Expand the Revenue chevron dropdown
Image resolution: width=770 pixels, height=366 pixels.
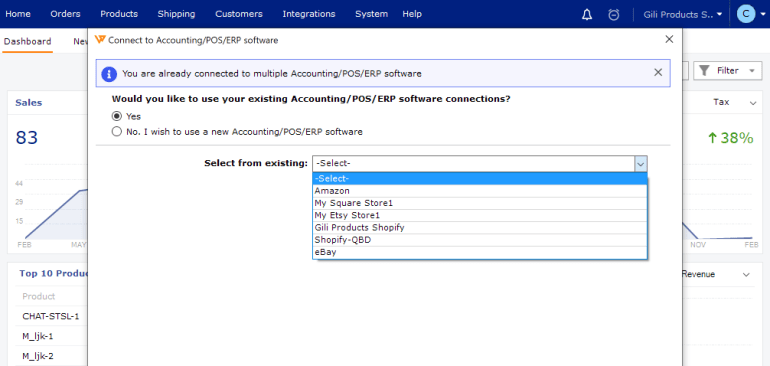coord(746,275)
